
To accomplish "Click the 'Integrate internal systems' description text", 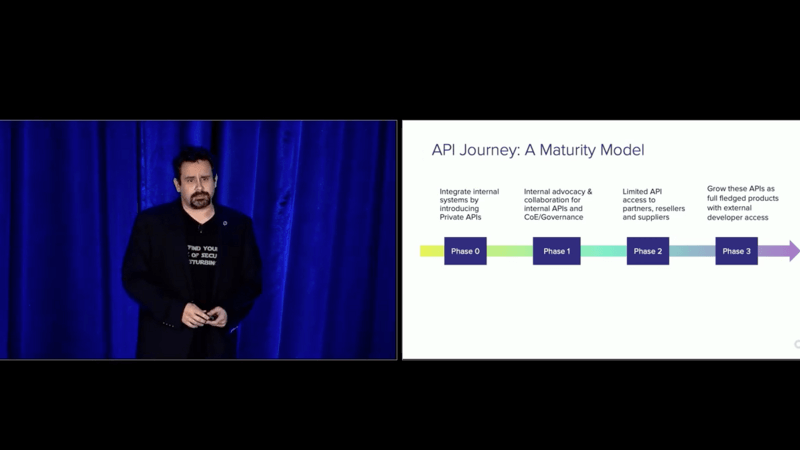I will click(468, 203).
